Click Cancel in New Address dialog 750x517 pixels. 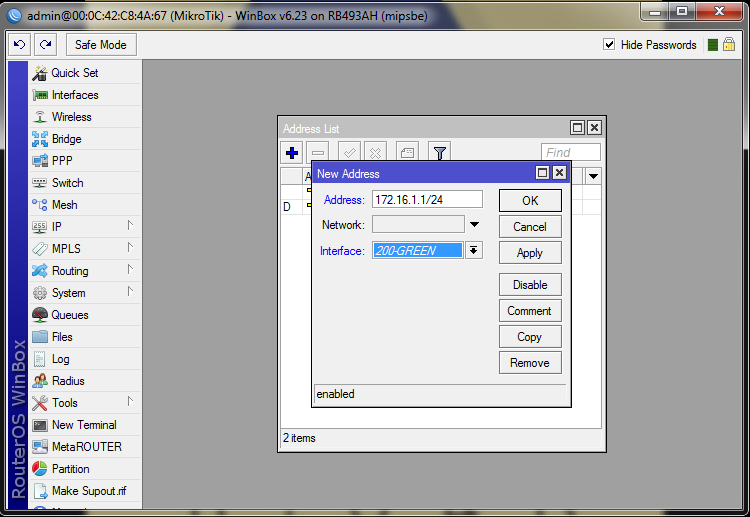pos(530,227)
